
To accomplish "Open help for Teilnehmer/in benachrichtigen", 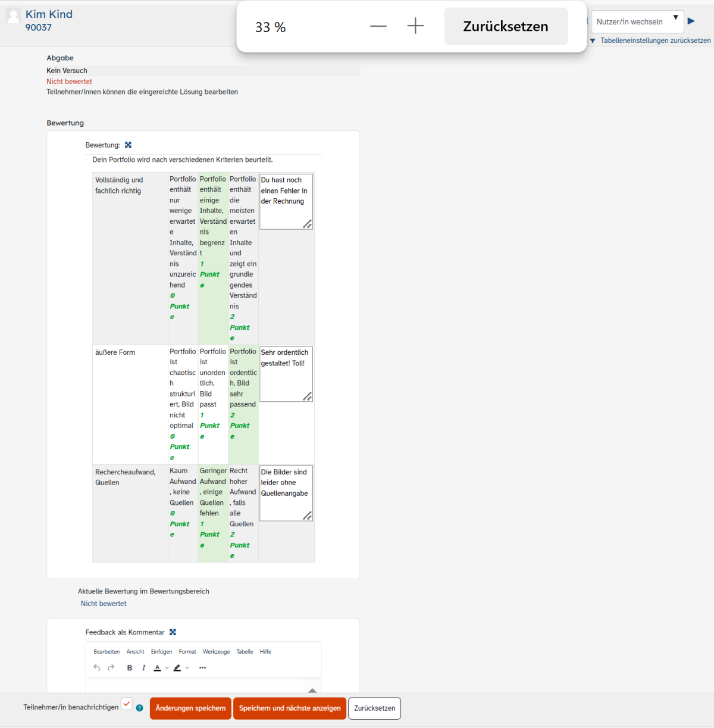I will [x=139, y=708].
